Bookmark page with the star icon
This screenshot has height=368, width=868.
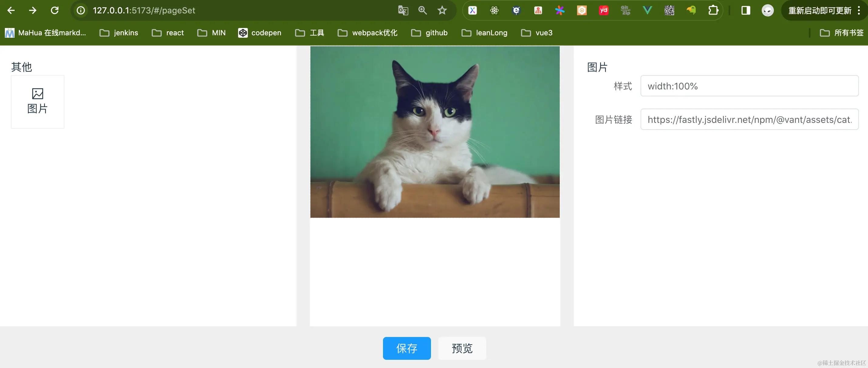(x=442, y=10)
